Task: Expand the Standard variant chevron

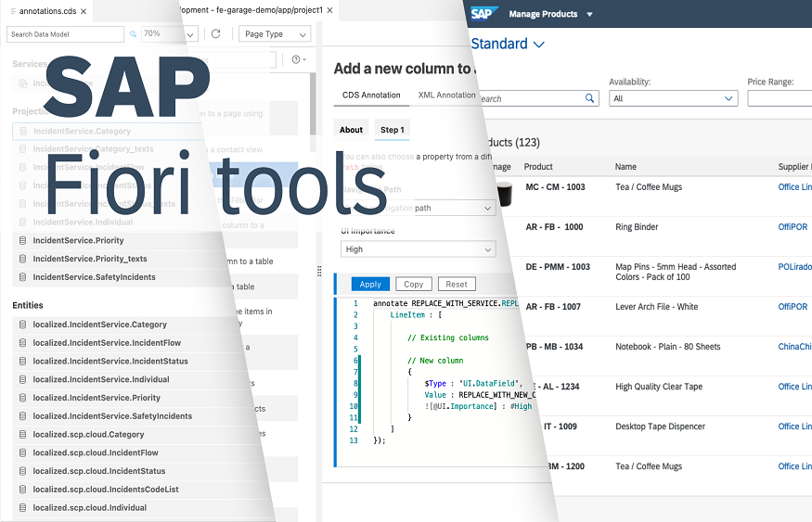Action: coord(539,45)
